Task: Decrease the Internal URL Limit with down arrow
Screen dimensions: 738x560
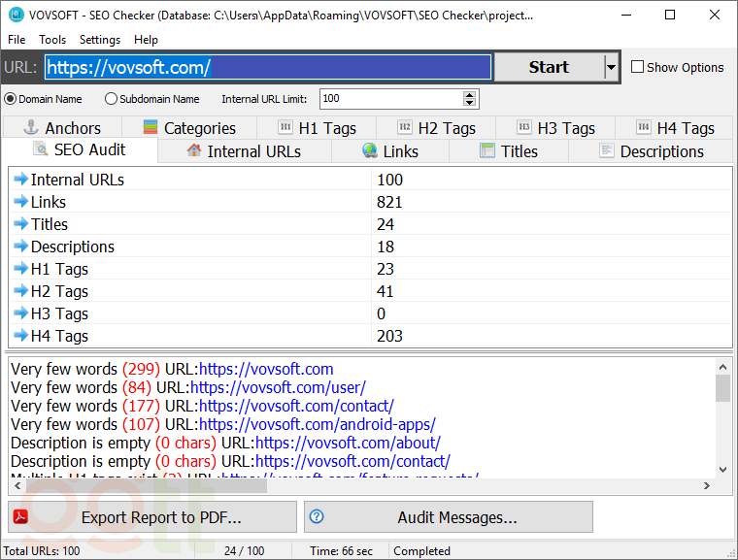Action: (x=471, y=103)
